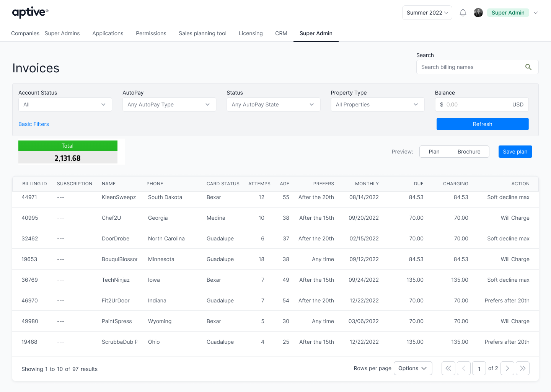Sort by the CARD STATUS column header

[x=223, y=184]
